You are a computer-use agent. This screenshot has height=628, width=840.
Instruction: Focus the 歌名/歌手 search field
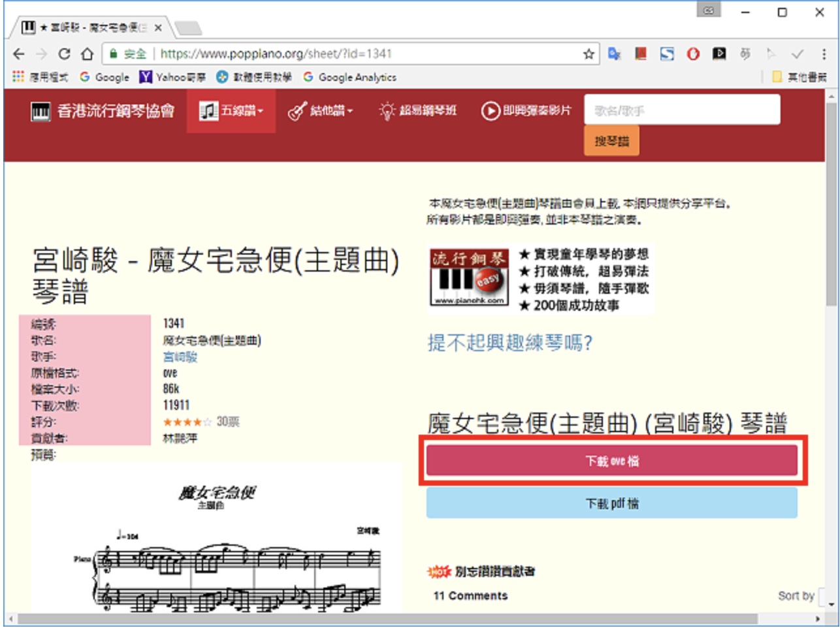682,110
